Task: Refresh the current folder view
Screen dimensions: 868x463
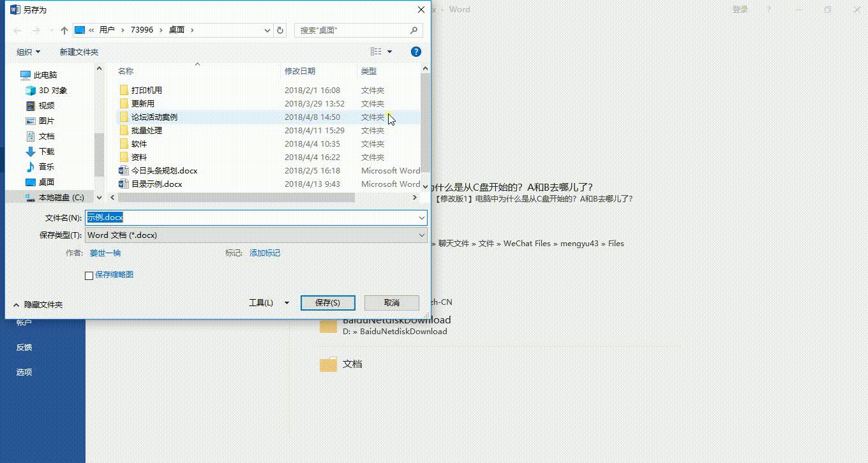Action: tap(280, 29)
